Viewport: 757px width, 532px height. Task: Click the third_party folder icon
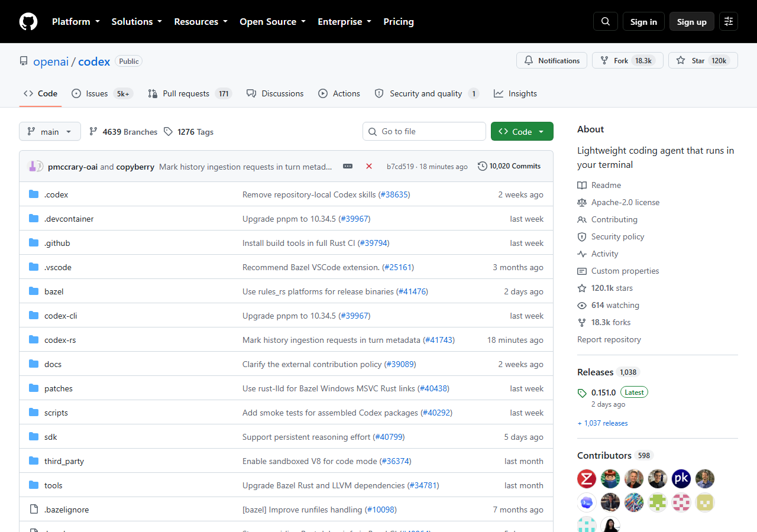click(x=34, y=461)
